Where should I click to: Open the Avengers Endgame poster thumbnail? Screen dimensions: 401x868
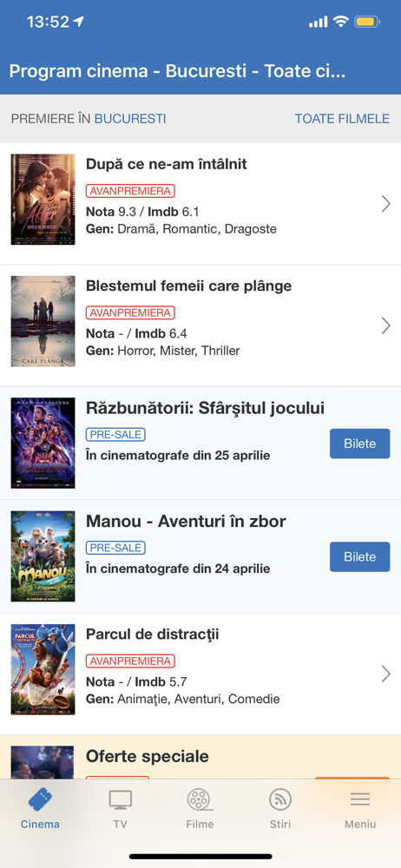(43, 443)
